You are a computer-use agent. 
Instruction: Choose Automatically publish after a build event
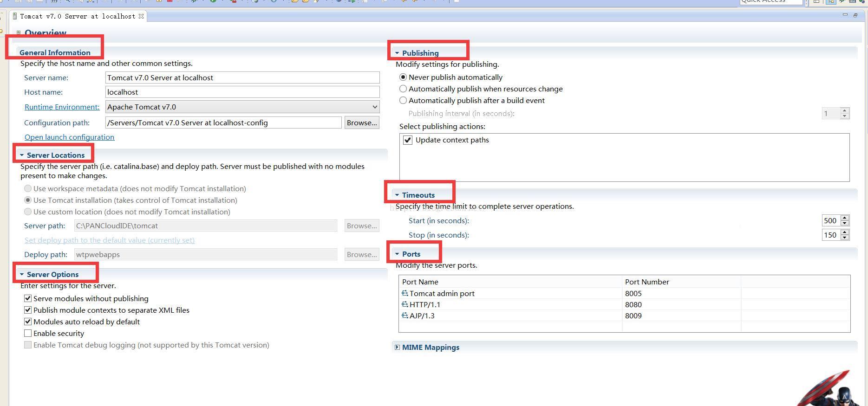403,100
